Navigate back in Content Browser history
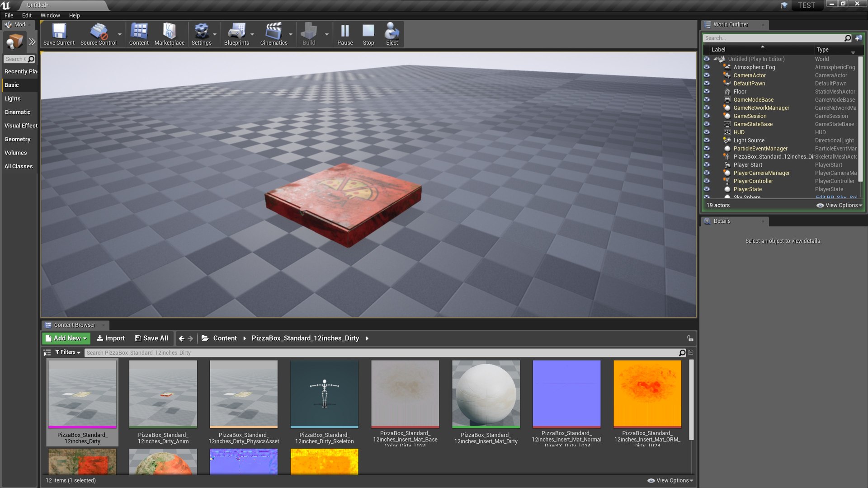Image resolution: width=868 pixels, height=488 pixels. pos(181,338)
